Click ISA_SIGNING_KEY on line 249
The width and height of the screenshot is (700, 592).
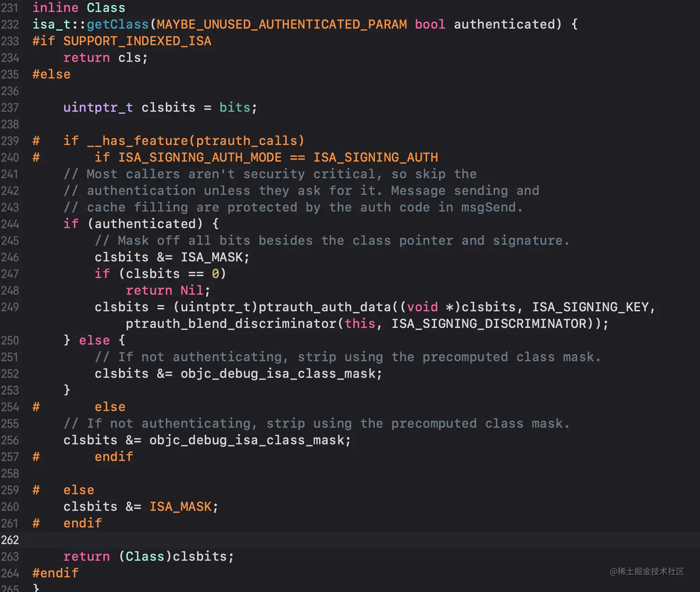coord(590,307)
